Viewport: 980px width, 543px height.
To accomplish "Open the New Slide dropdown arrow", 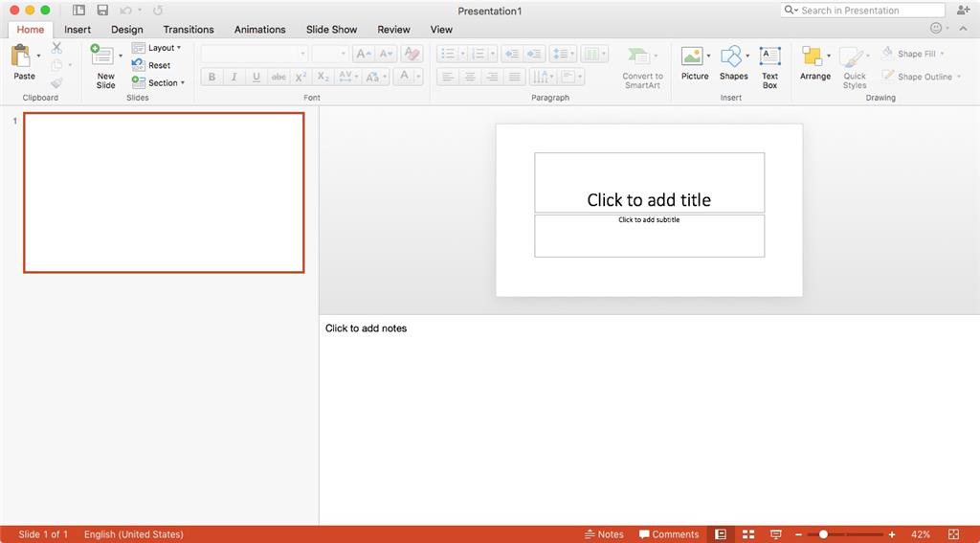I will click(121, 56).
